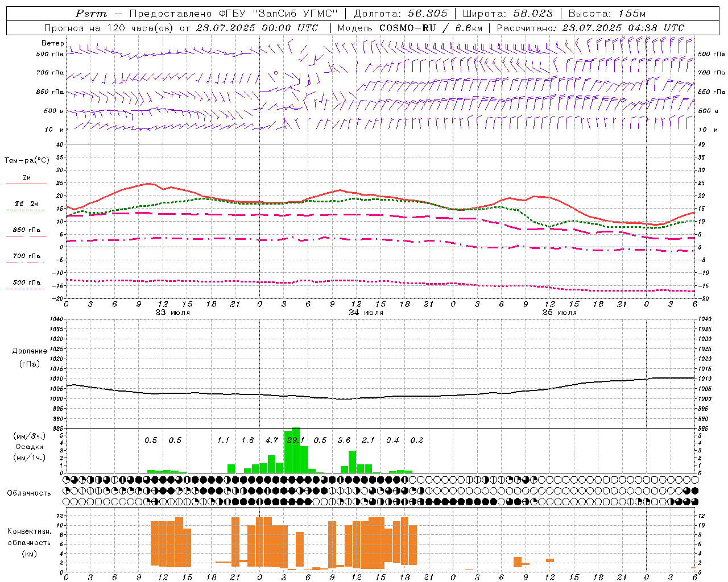This screenshot has height=582, width=728.
Task: Click the "Td 2м" dew point legend entry
Action: click(x=27, y=203)
